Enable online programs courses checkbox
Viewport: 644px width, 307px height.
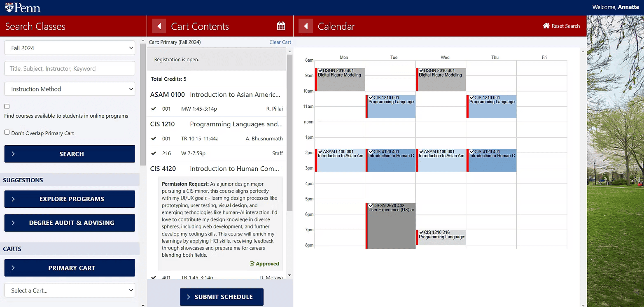pyautogui.click(x=7, y=107)
